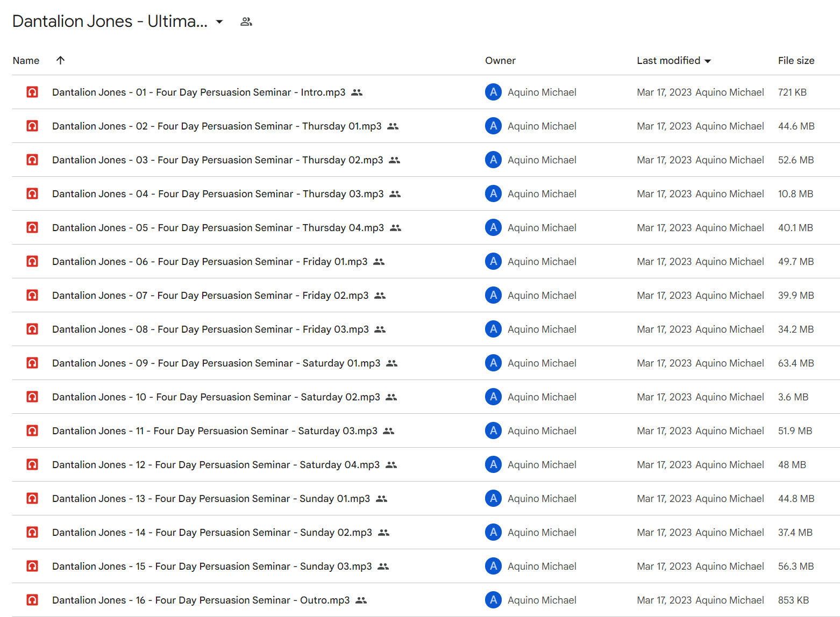Click shared icon next to Saturday 02.mp3

(x=391, y=397)
